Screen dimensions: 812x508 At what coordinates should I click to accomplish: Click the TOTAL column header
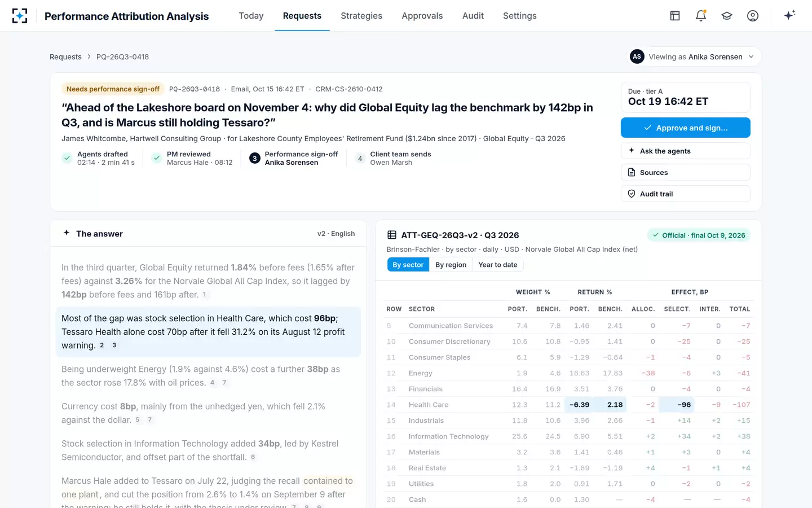click(740, 309)
